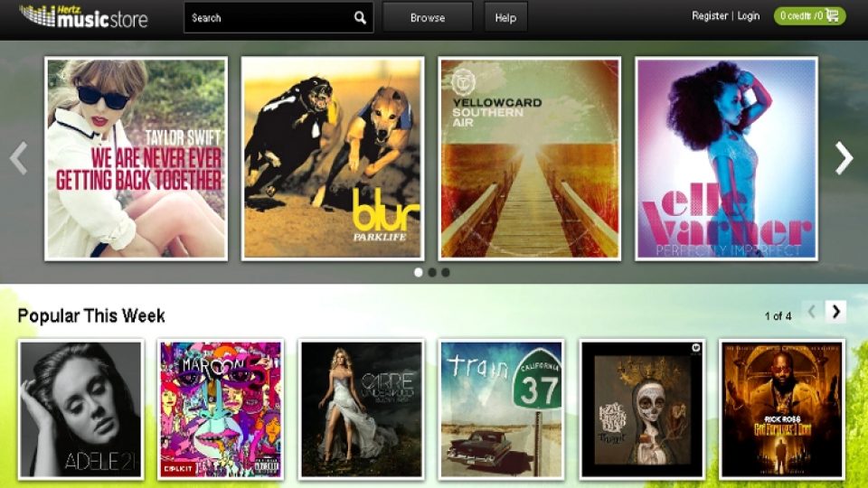Image resolution: width=868 pixels, height=488 pixels.
Task: Open Elle Varner Perfectly Imperfect album
Action: pyautogui.click(x=726, y=159)
